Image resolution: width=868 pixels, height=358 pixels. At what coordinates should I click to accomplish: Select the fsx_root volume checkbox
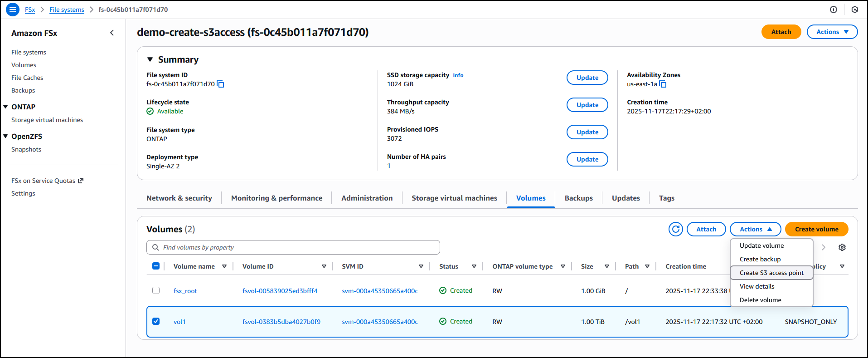tap(156, 290)
